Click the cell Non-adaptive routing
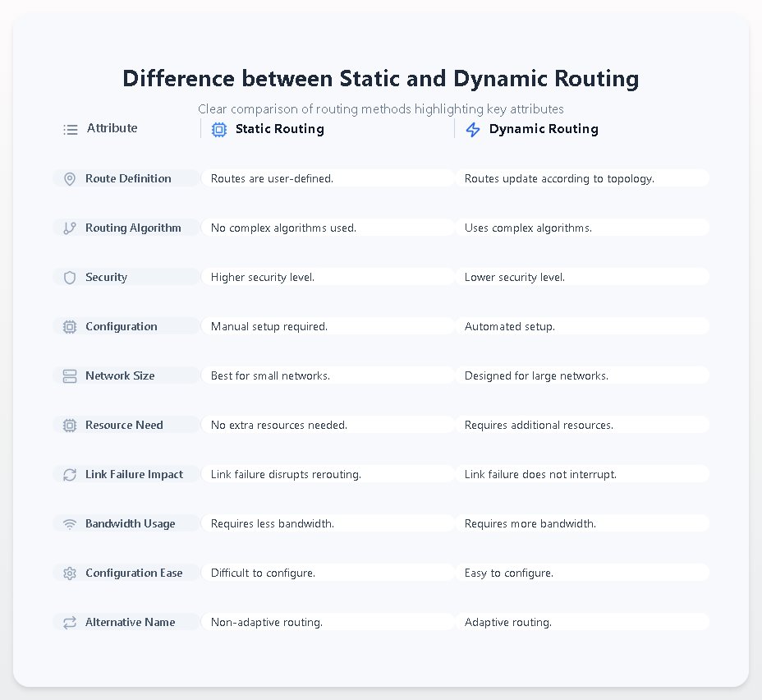Viewport: 762px width, 700px height. [x=328, y=622]
